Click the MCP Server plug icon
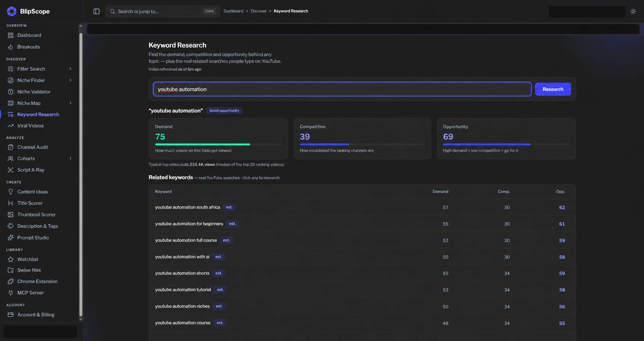 pyautogui.click(x=10, y=293)
